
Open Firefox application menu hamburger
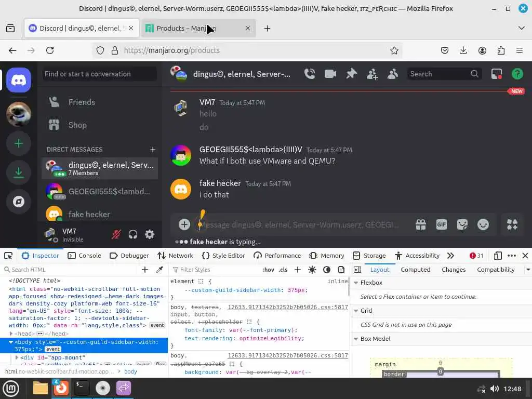[x=519, y=50]
